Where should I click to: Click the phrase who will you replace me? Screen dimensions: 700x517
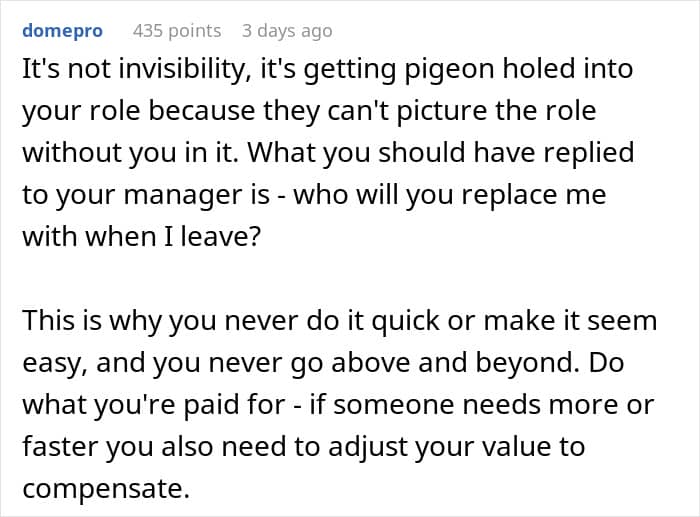tap(450, 195)
